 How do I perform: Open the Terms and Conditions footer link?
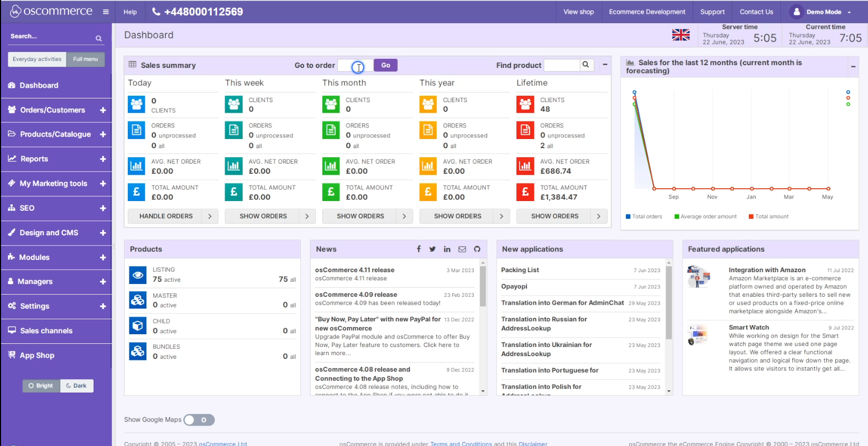pos(461,443)
